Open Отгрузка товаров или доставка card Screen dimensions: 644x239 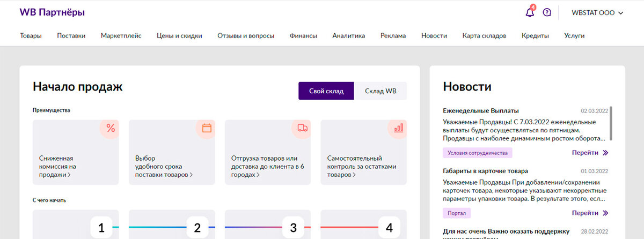[268, 152]
